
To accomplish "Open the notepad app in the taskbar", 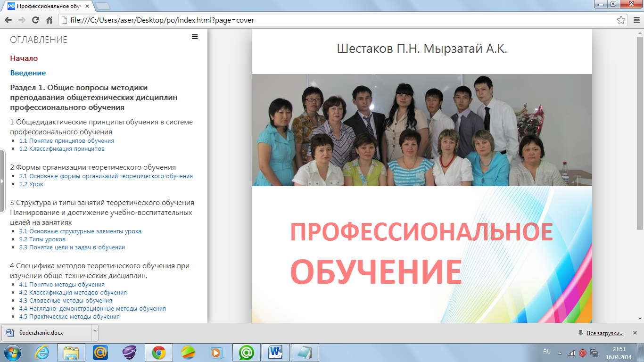I will coord(305,352).
